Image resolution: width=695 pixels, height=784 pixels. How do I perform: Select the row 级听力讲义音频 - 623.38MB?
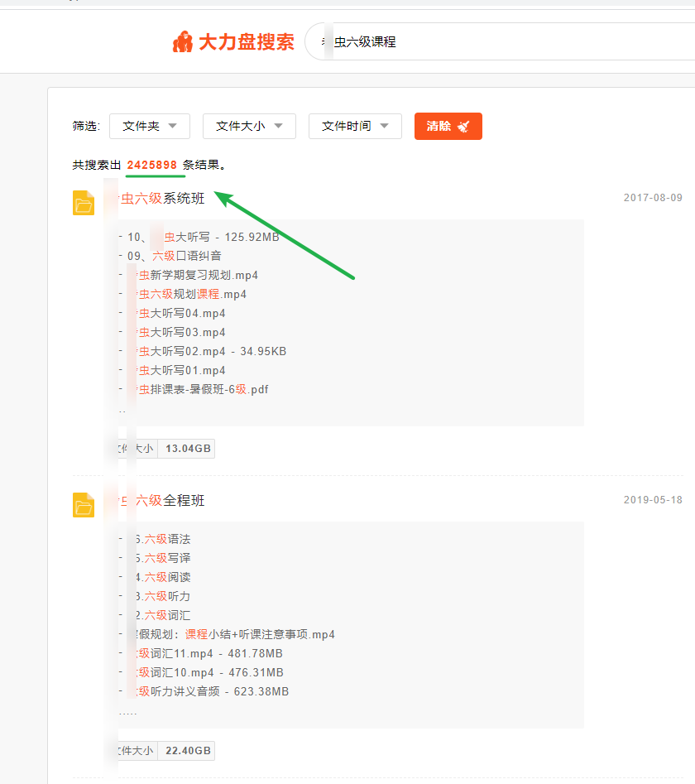click(x=213, y=691)
